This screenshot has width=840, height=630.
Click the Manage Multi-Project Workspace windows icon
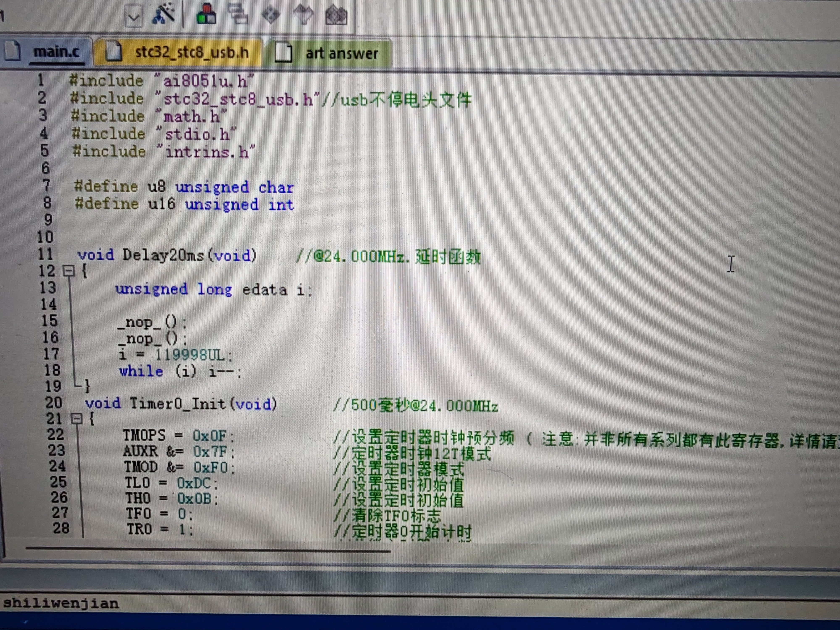point(238,14)
